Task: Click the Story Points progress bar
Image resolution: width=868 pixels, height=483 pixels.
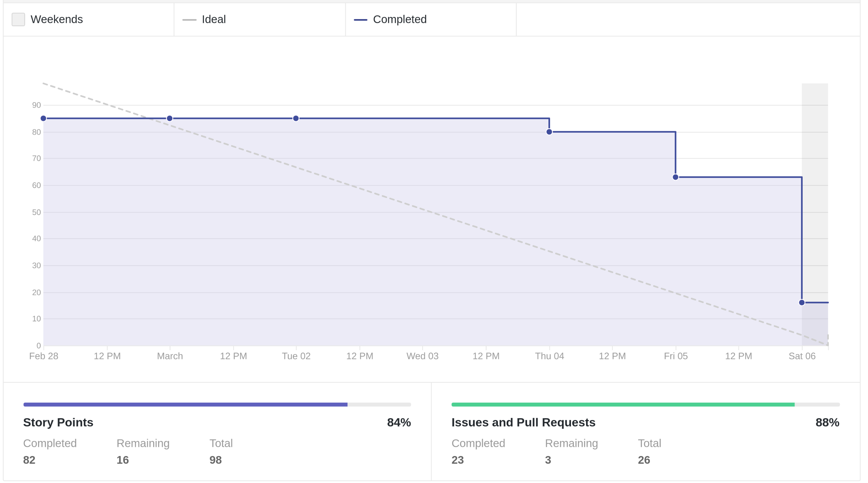Action: click(x=217, y=405)
